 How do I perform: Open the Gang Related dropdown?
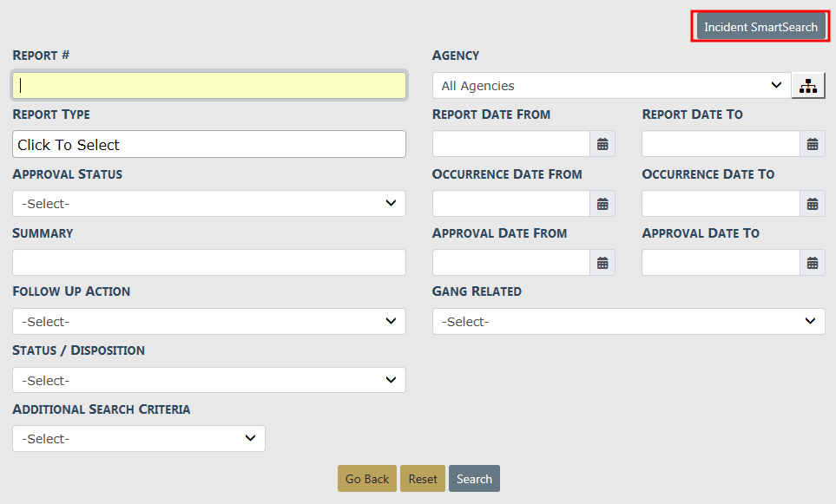(x=629, y=322)
